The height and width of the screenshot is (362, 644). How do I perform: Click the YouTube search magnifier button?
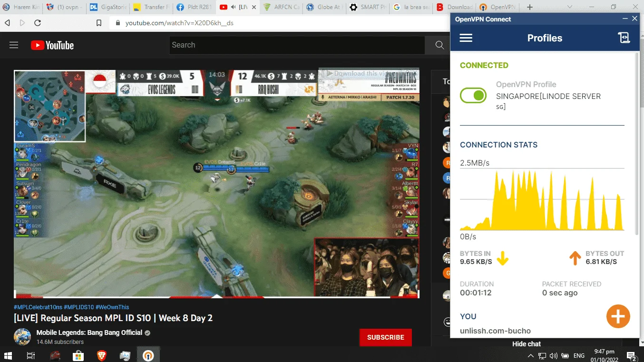click(440, 45)
